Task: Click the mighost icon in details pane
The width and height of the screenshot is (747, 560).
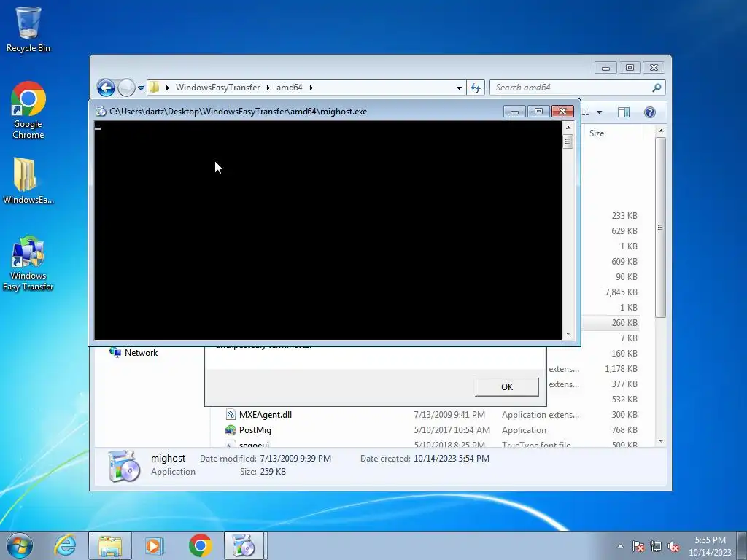Action: pyautogui.click(x=124, y=466)
